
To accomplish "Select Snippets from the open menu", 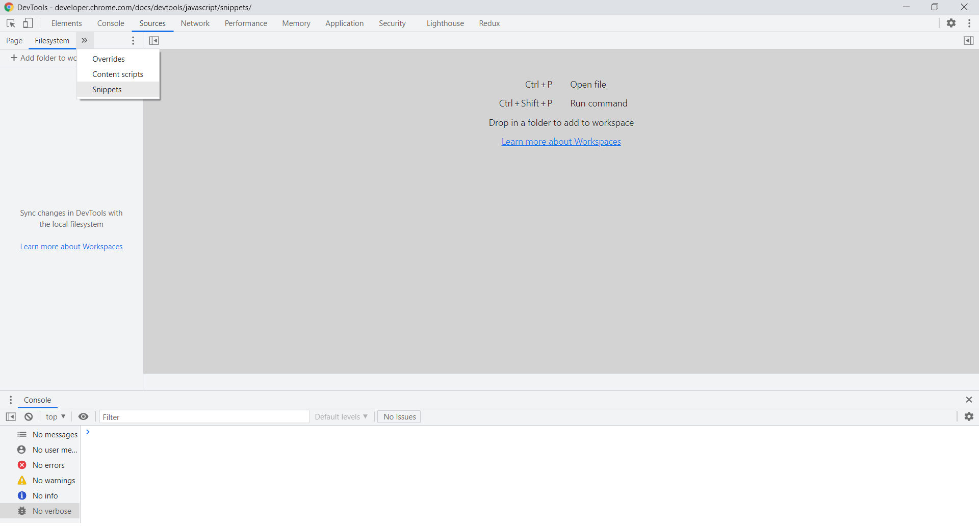I will 107,89.
